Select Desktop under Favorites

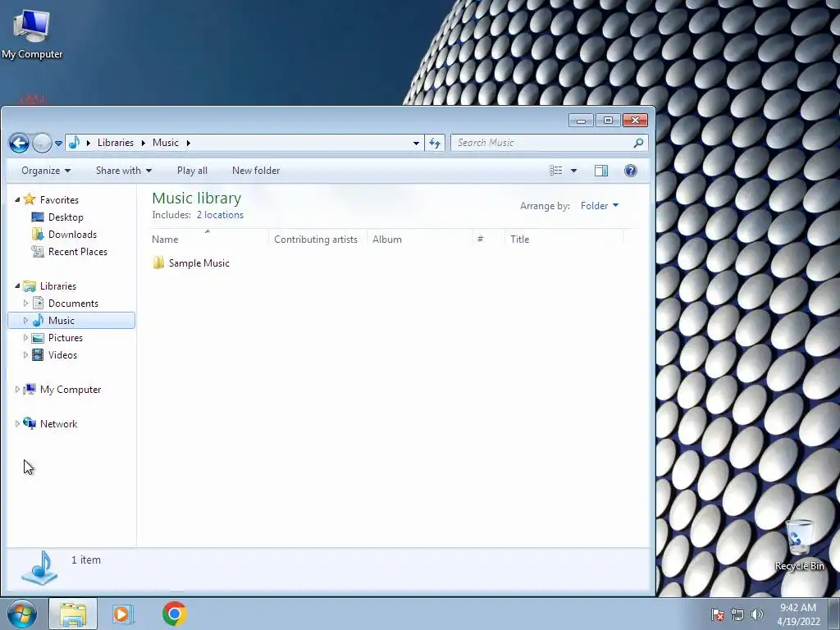[66, 217]
